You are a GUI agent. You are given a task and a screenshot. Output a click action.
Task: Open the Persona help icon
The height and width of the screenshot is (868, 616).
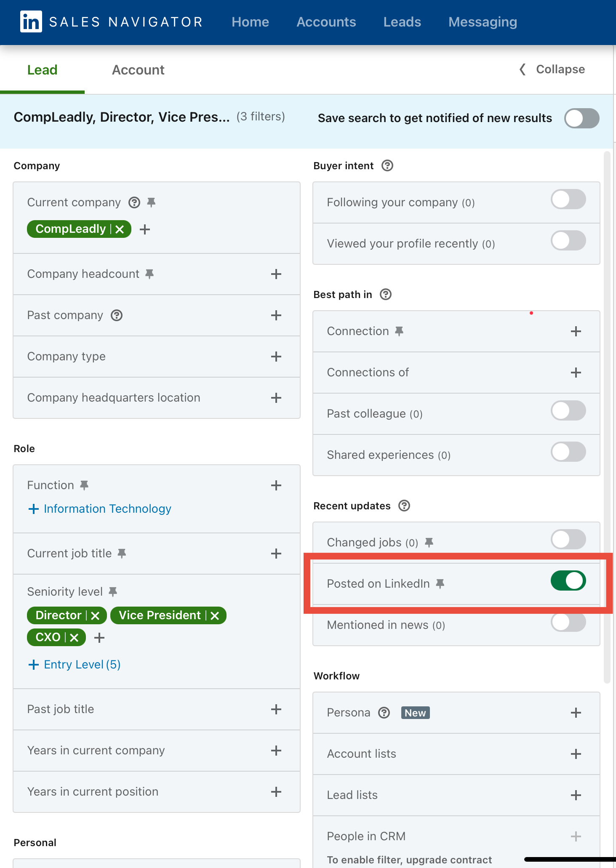(x=384, y=713)
